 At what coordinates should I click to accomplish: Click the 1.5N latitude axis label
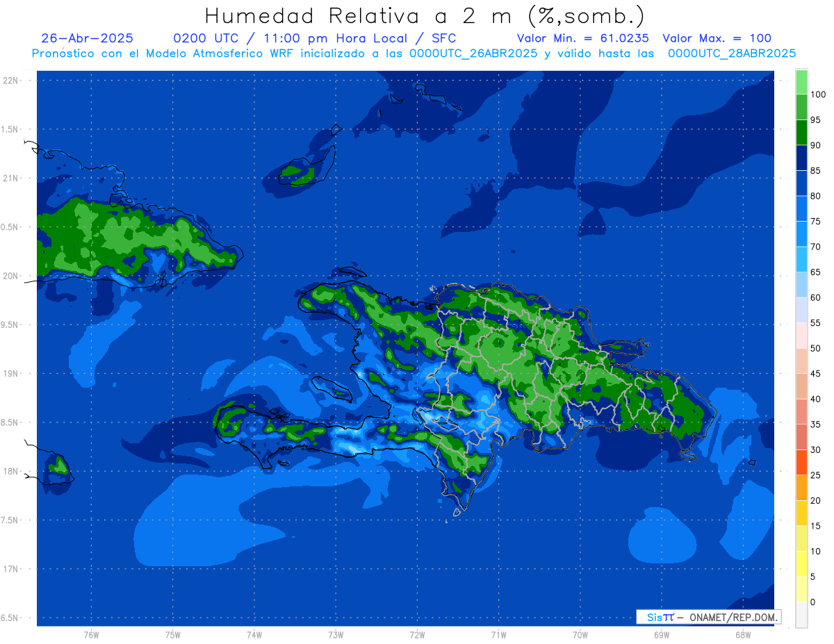(x=10, y=129)
